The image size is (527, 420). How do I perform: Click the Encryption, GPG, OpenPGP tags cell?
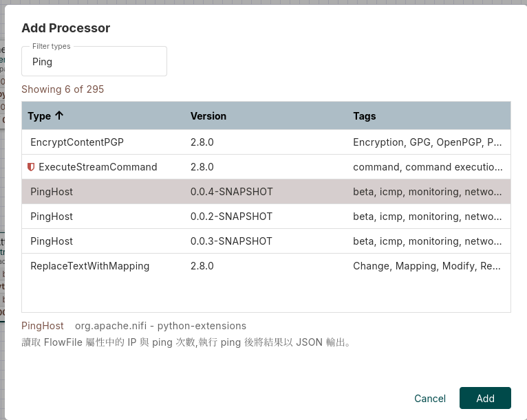(x=427, y=142)
